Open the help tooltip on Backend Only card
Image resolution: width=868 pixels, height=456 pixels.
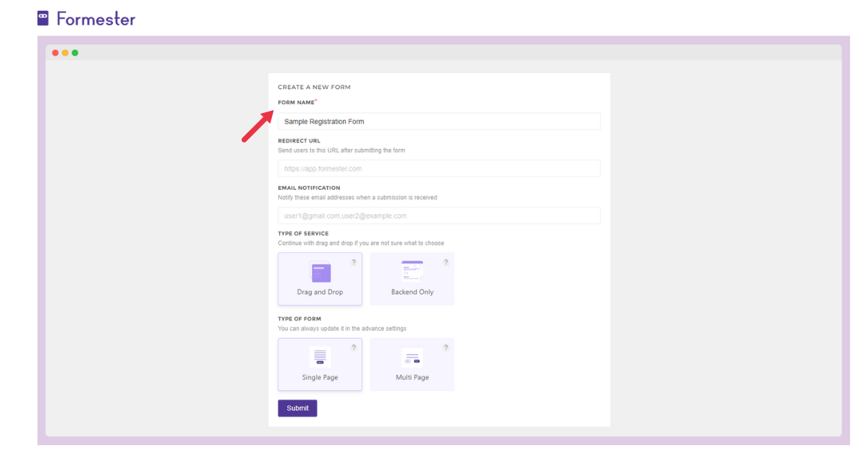point(446,263)
